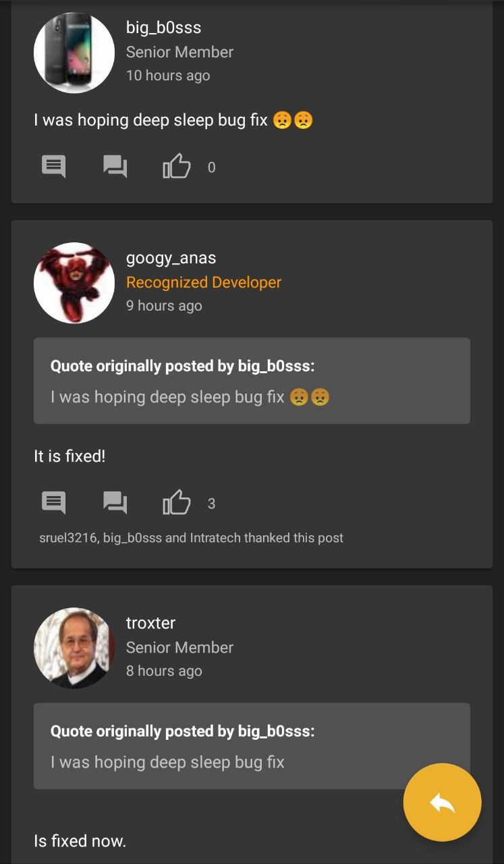Tap the quote icon on googy_anas's post
This screenshot has width=504, height=864.
click(115, 502)
